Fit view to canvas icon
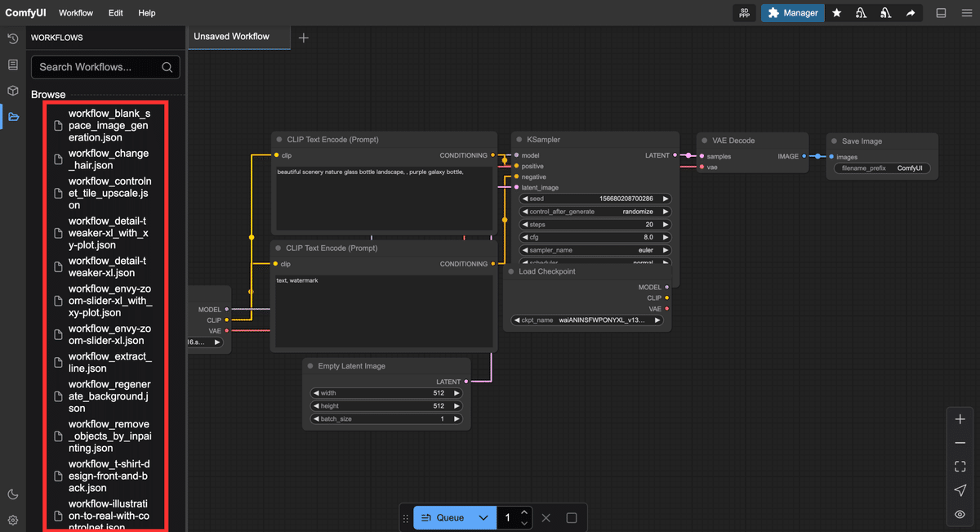The width and height of the screenshot is (980, 532). pos(960,467)
